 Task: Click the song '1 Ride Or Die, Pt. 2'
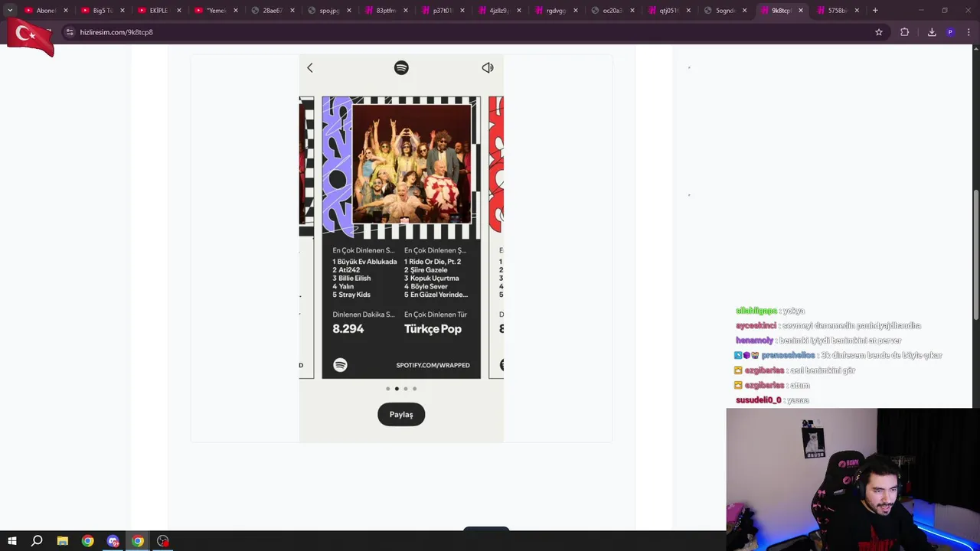coord(433,262)
